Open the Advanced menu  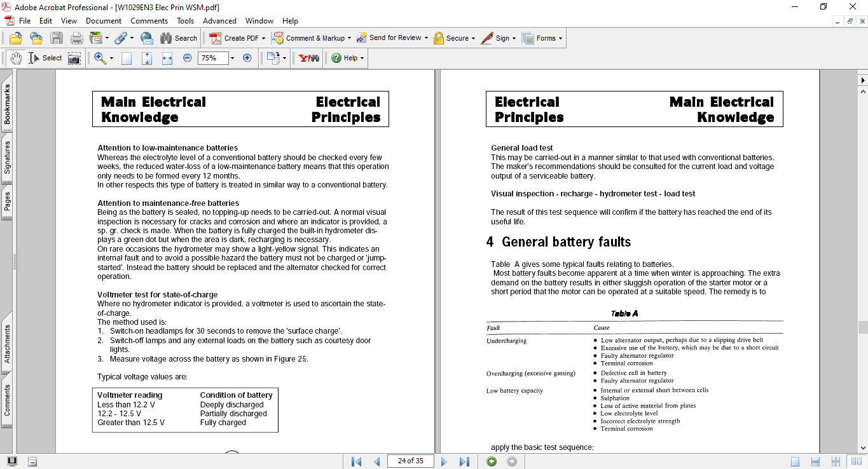point(219,21)
